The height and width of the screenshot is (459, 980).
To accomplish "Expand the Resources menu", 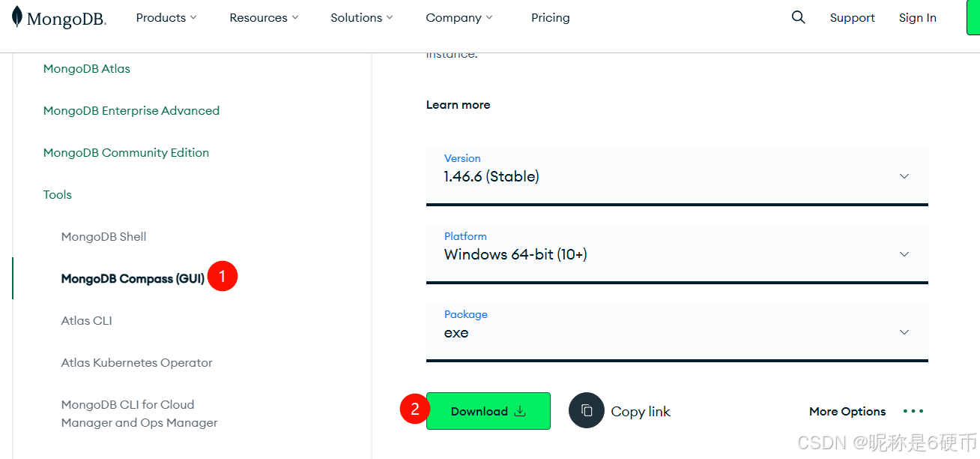I will tap(264, 17).
